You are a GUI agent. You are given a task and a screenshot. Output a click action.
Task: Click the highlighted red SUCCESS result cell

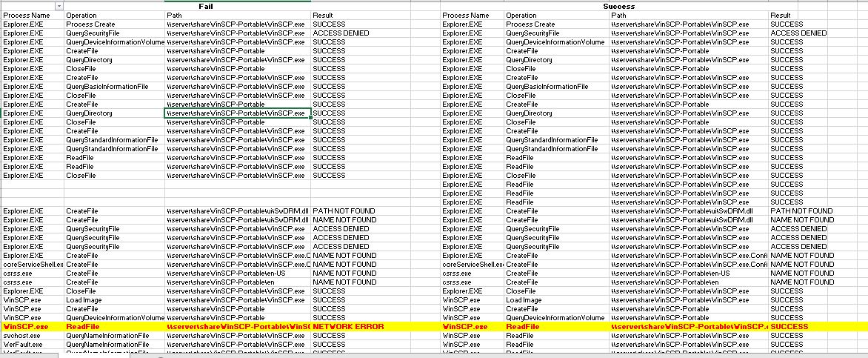[789, 326]
